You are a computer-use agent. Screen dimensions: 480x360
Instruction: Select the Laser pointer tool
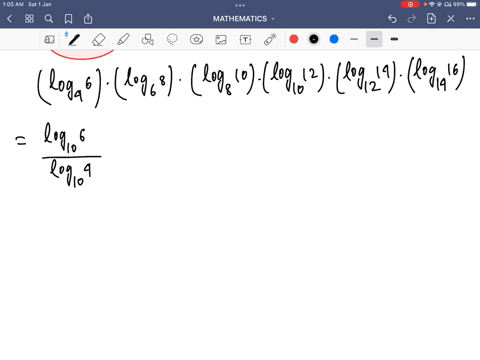[270, 39]
